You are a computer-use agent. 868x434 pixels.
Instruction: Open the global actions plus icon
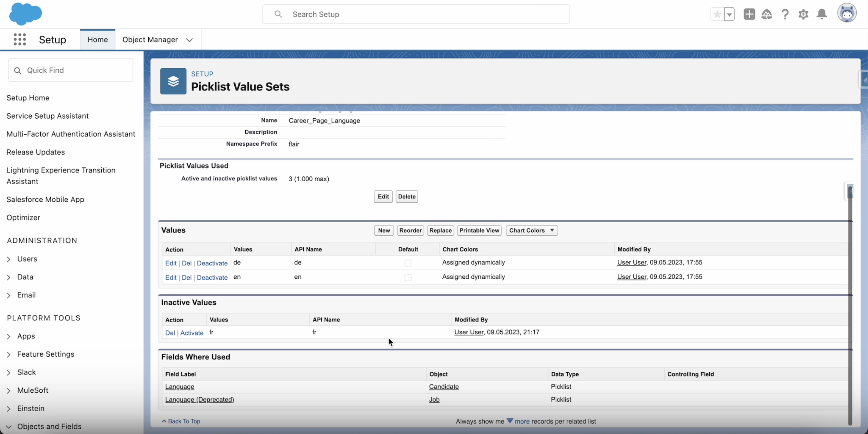click(x=749, y=14)
